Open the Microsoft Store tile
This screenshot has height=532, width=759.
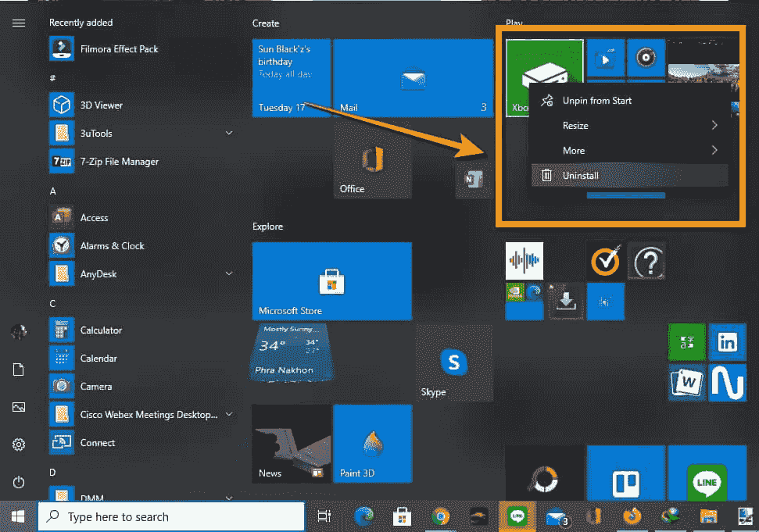point(331,280)
